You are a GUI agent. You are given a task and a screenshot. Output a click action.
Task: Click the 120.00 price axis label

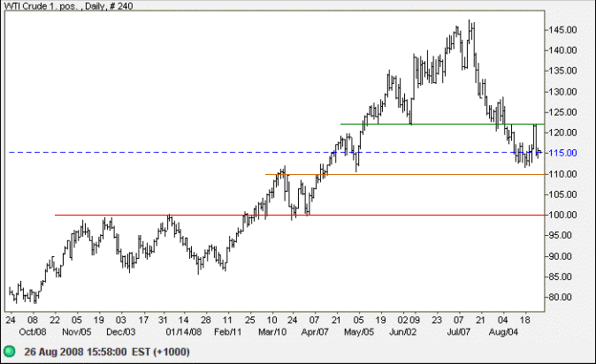[x=563, y=133]
